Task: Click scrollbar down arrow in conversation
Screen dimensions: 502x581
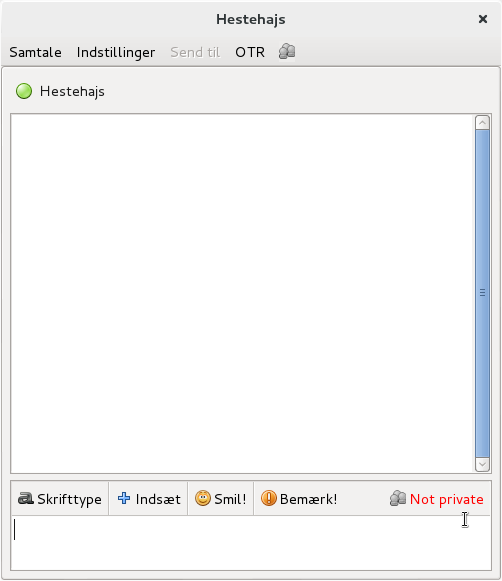Action: click(x=482, y=464)
